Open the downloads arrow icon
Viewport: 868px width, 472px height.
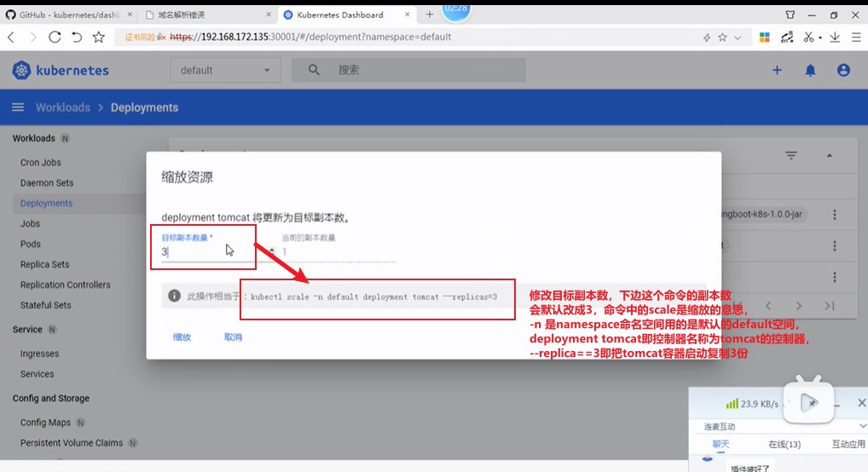pos(835,37)
